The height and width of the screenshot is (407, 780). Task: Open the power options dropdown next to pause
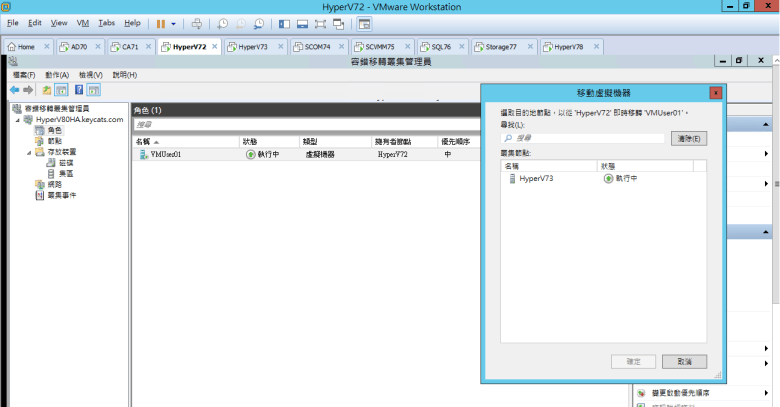174,23
